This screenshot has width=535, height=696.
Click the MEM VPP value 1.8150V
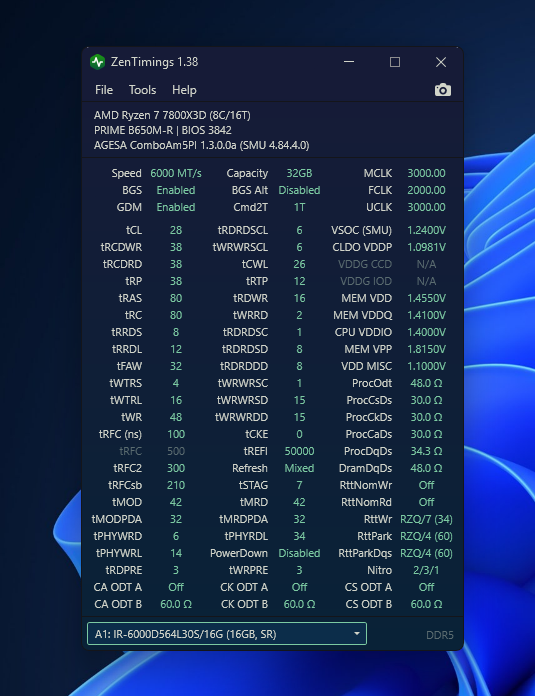(426, 349)
